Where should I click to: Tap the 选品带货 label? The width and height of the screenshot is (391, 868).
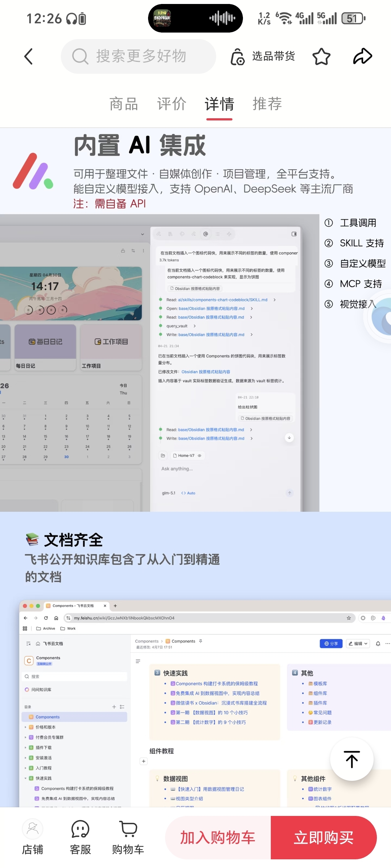point(274,56)
